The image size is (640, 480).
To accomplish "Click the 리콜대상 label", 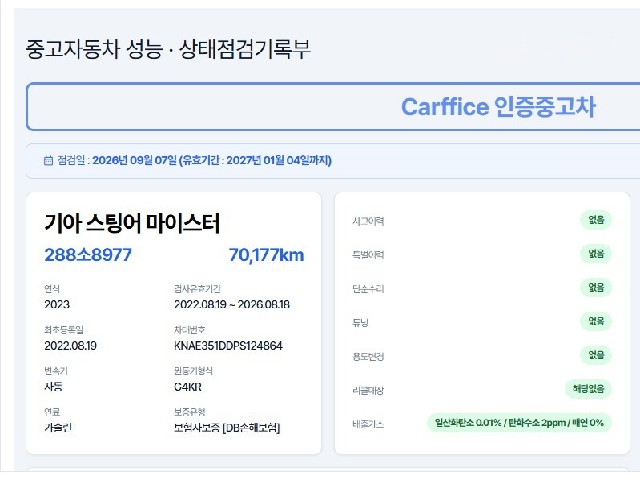I will pos(368,390).
